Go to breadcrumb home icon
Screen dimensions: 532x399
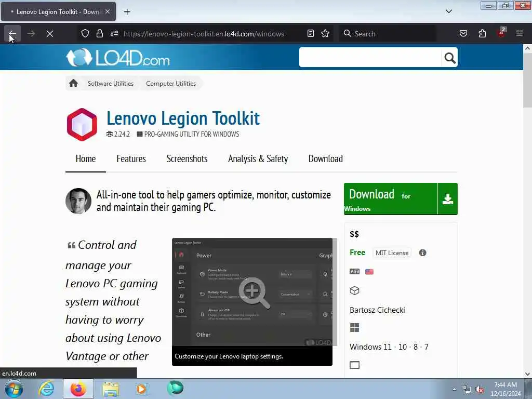[73, 83]
